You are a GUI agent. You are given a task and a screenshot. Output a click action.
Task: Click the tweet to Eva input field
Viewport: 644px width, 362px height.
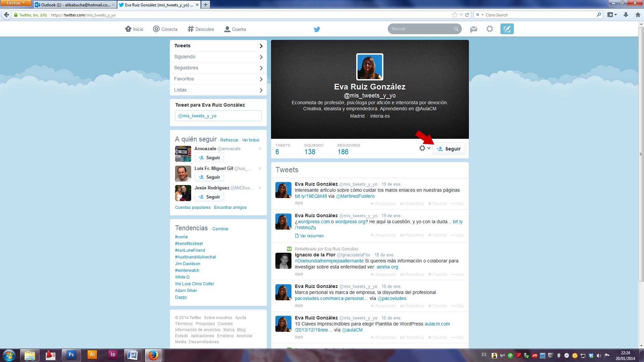point(218,116)
